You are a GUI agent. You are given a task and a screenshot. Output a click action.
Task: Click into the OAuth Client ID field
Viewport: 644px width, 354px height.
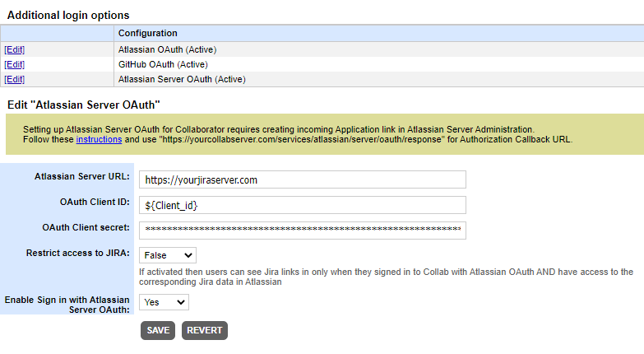click(302, 204)
